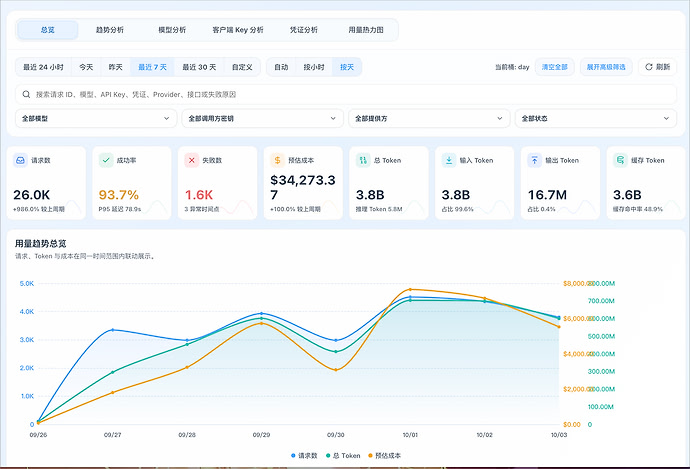The height and width of the screenshot is (469, 690).
Task: Click the 3.6B cache token value
Action: coord(627,194)
